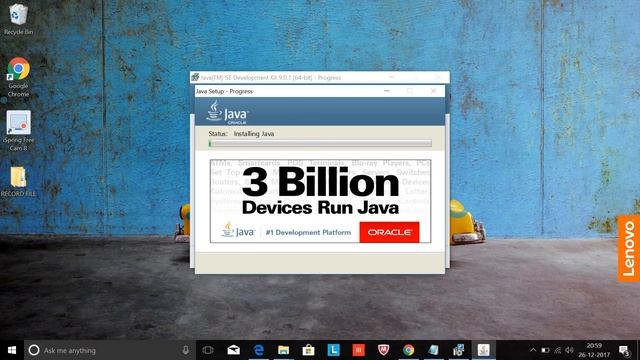Screen dimensions: 640x360
Task: Open File Explorer from the taskbar
Action: (284, 350)
